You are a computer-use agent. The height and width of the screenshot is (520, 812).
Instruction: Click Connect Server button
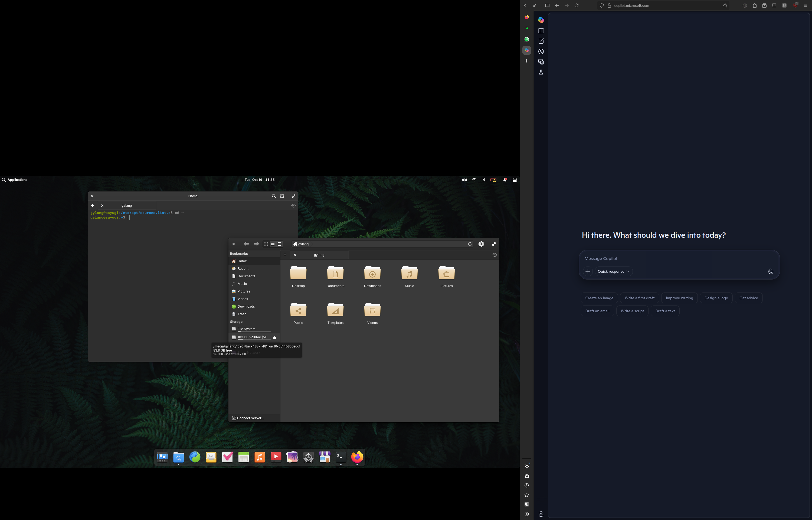248,418
